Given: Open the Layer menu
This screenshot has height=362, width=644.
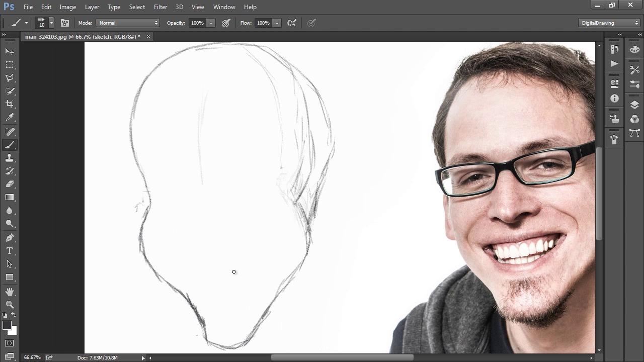Looking at the screenshot, I should point(92,7).
